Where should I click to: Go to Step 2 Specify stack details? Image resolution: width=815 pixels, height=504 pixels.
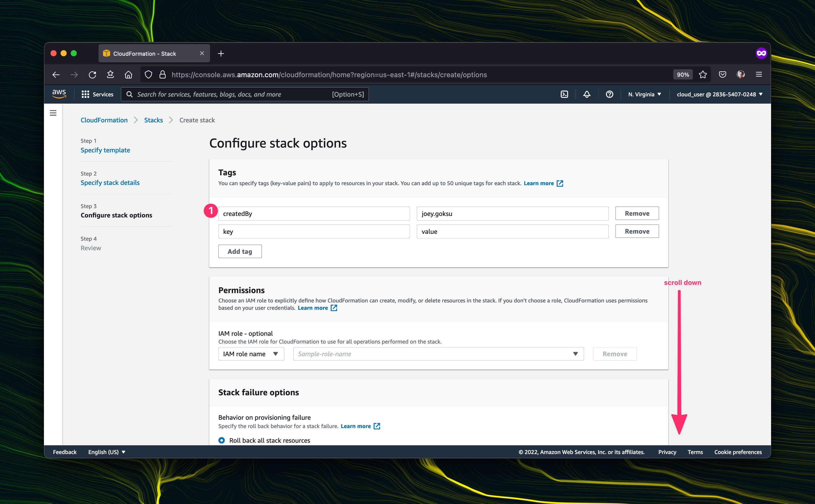pyautogui.click(x=110, y=183)
